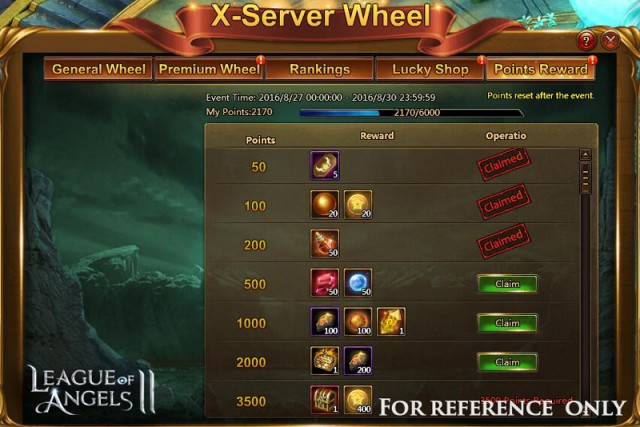The image size is (640, 427).
Task: Select the blue orb reward in 500 points row
Action: click(358, 282)
